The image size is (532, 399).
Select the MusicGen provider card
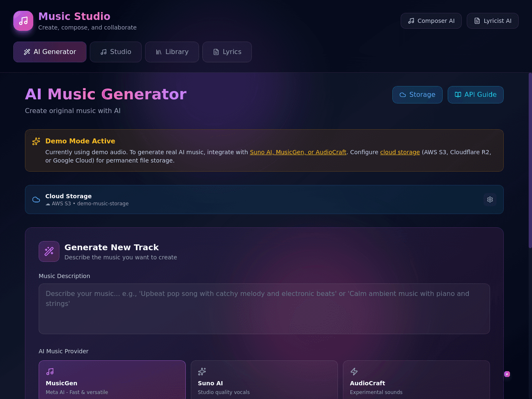click(x=112, y=380)
